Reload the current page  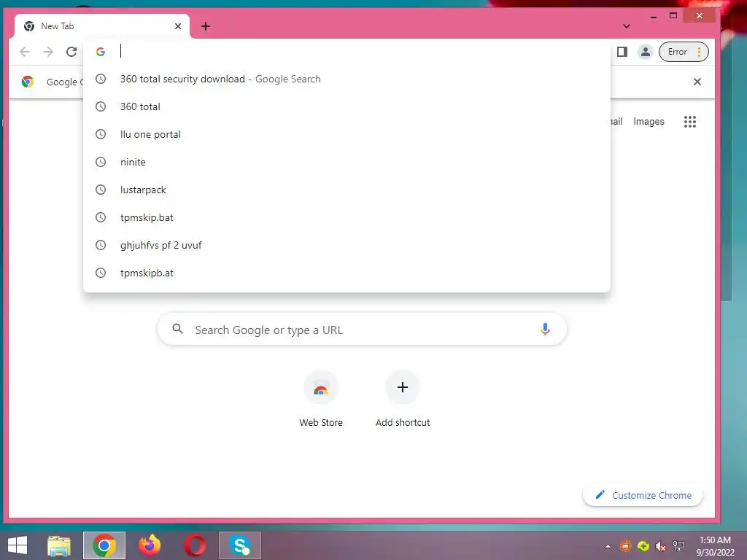[71, 52]
